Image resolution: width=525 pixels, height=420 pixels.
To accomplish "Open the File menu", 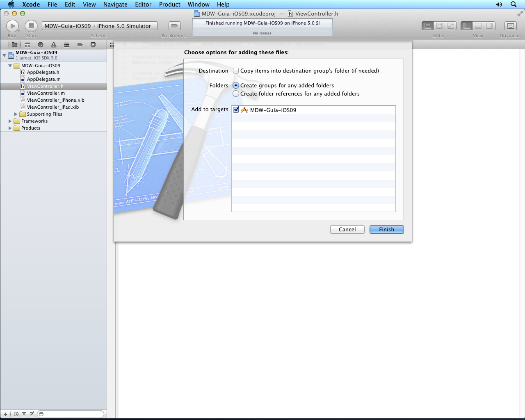I will pyautogui.click(x=52, y=5).
